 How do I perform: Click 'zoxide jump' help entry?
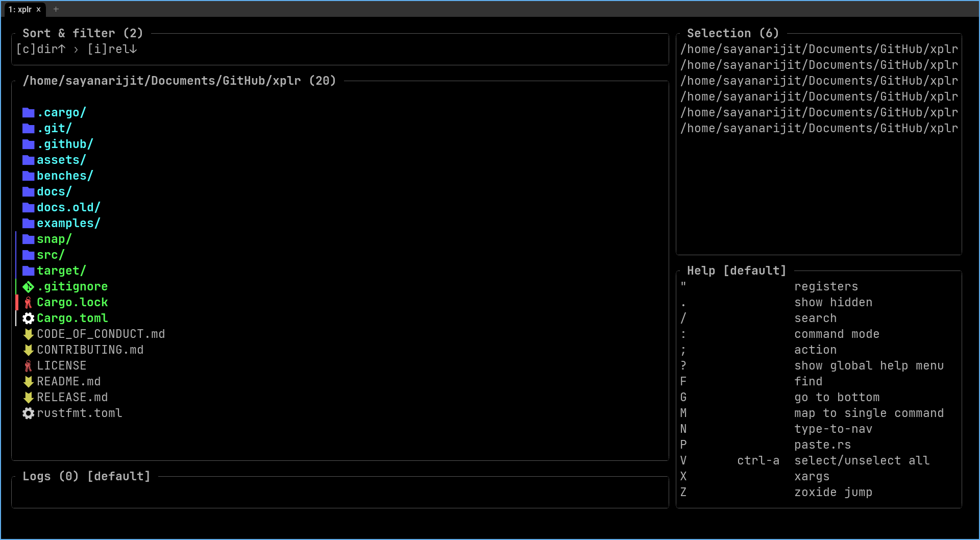click(x=834, y=493)
